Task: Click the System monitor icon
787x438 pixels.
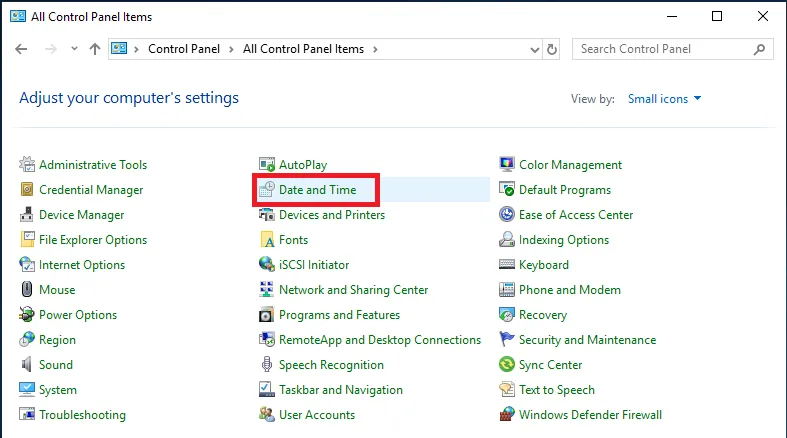Action: [x=27, y=389]
